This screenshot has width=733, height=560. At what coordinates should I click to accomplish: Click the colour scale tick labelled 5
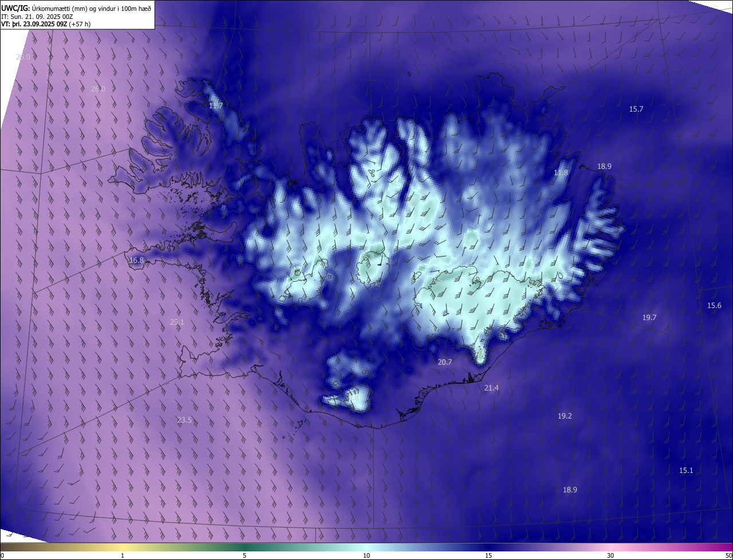(245, 555)
